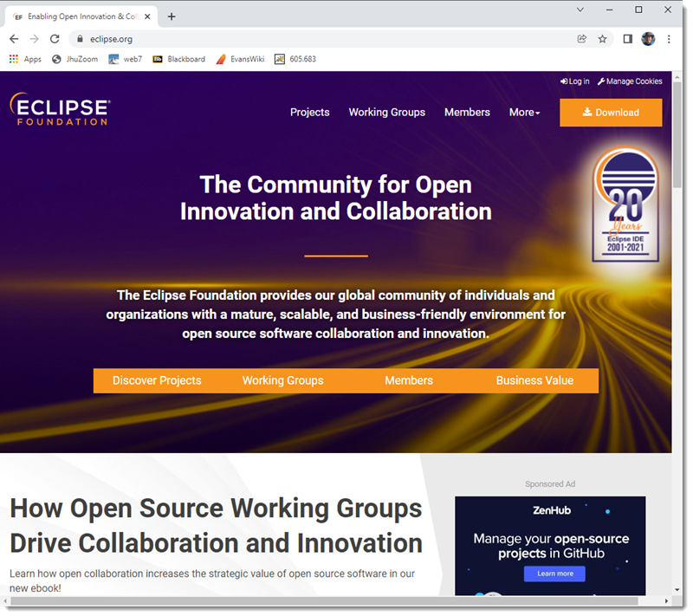
Task: Click the orange Download button
Action: pos(611,113)
